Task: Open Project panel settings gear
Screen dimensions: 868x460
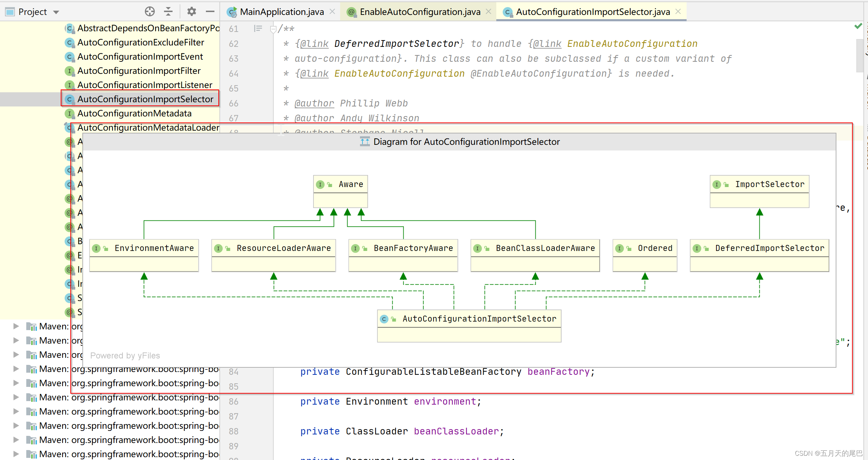Action: pyautogui.click(x=192, y=12)
